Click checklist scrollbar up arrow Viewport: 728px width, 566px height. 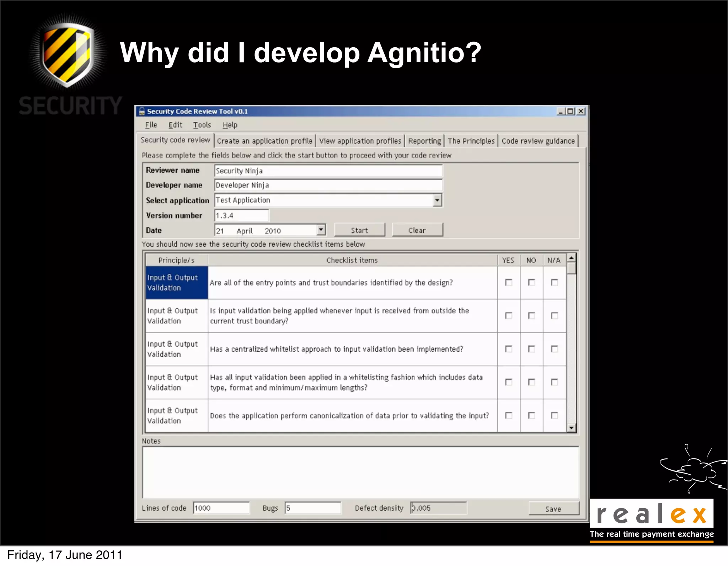pos(571,258)
